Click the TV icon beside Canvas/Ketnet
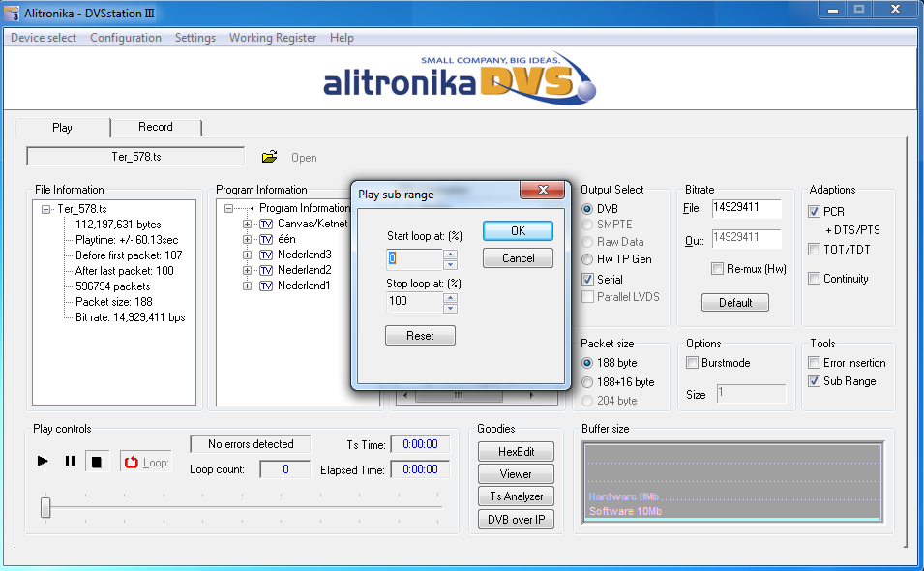Screen dimensions: 924x571 point(266,224)
